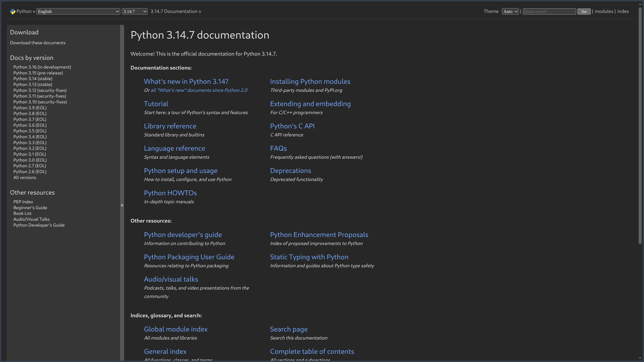Open the Theme Auto dropdown
Screen dimensions: 644x362
tap(510, 12)
